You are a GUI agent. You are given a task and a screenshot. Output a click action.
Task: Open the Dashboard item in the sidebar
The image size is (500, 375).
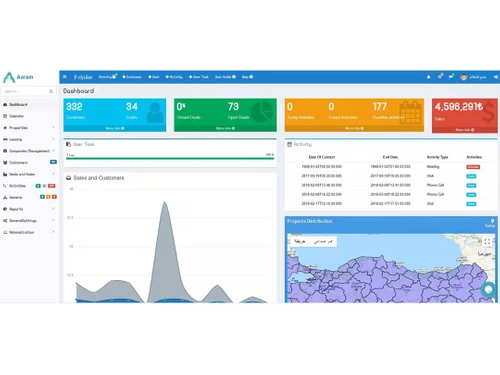pyautogui.click(x=29, y=104)
